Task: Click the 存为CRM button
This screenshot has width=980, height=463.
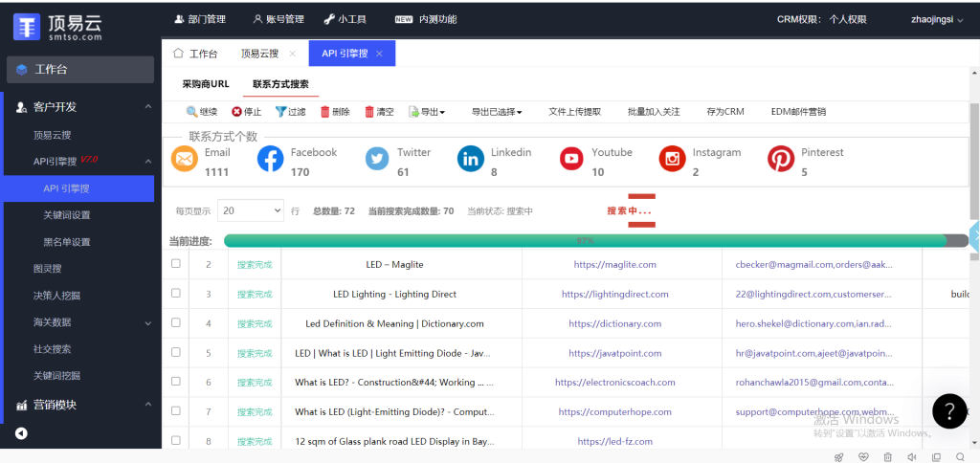Action: tap(724, 112)
